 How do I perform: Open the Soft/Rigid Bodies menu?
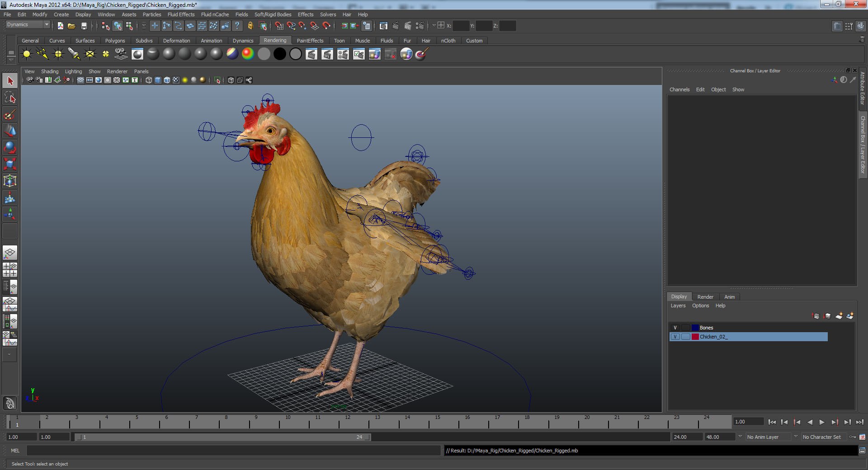(273, 14)
